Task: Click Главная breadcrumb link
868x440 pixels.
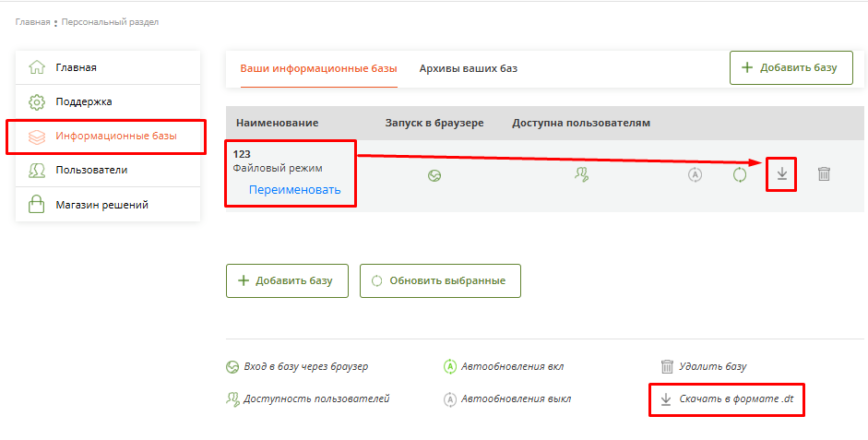Action: [x=32, y=22]
